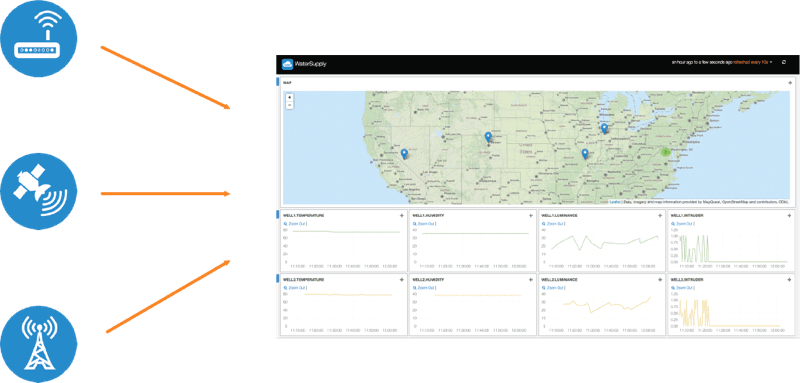The height and width of the screenshot is (383, 800).
Task: Zoom in the map with the plus button
Action: coord(289,97)
